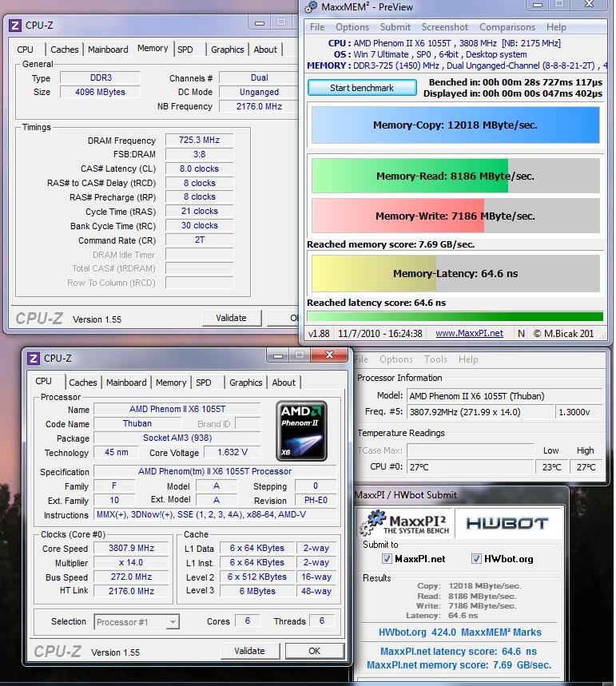Open MaxxMEM Submit menu
Screen dimensions: 616x686
tap(395, 27)
